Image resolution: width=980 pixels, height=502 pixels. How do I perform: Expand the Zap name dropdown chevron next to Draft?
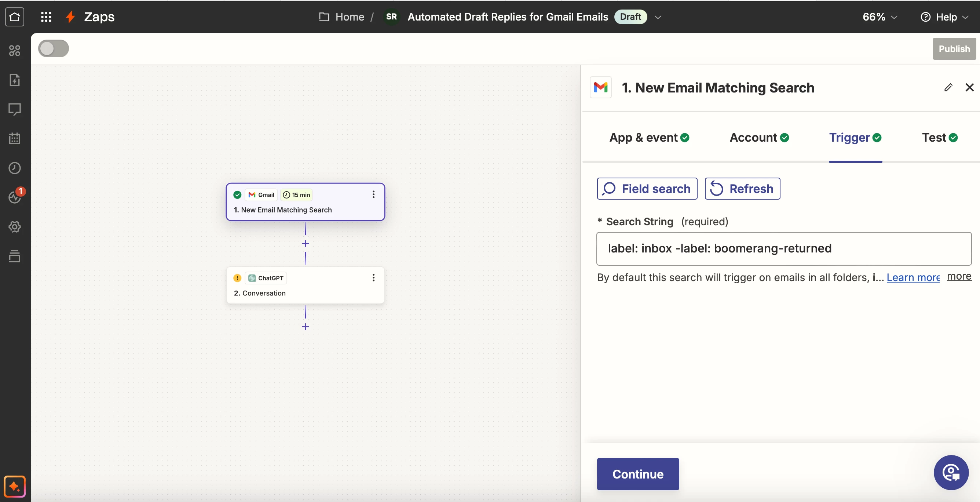click(x=658, y=17)
